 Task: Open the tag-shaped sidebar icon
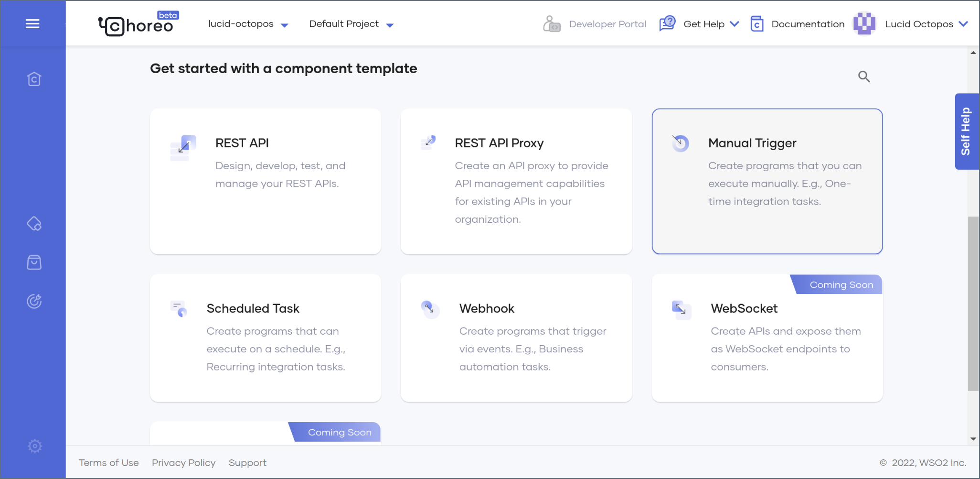click(x=34, y=223)
